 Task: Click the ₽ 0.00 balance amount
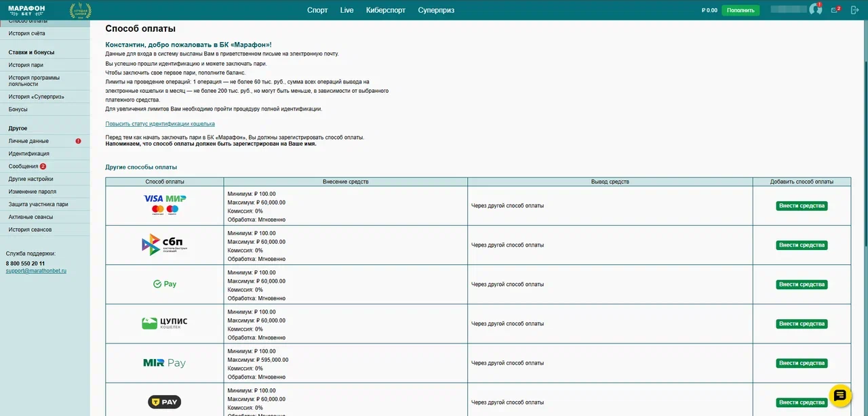pos(709,10)
